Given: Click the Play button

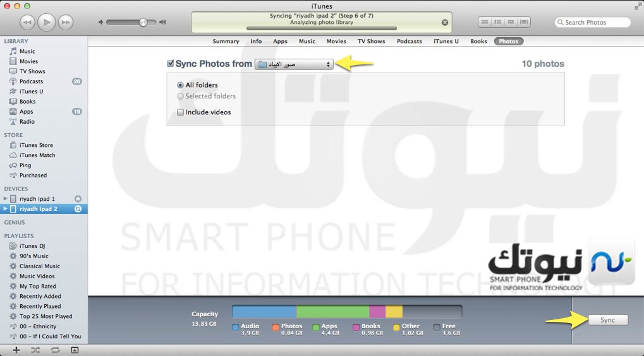Looking at the screenshot, I should 46,22.
